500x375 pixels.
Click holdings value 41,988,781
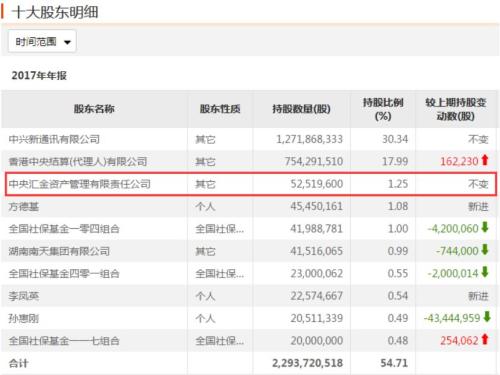pos(317,229)
